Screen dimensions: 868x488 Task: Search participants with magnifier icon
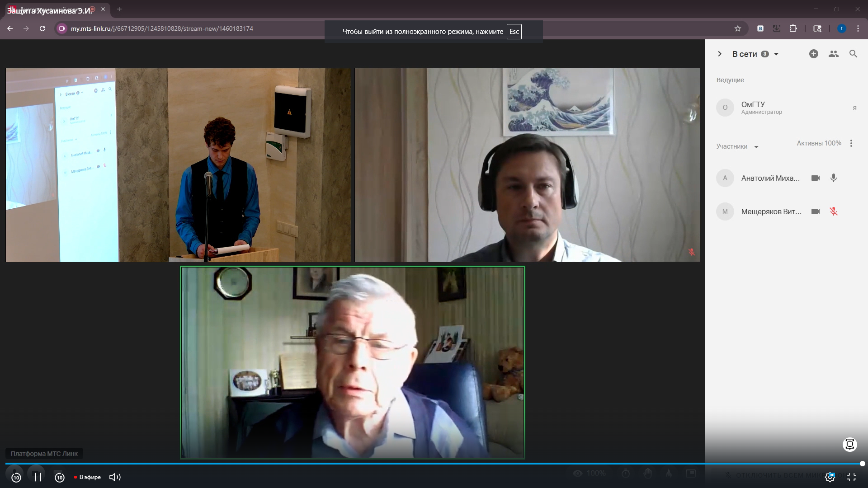853,54
